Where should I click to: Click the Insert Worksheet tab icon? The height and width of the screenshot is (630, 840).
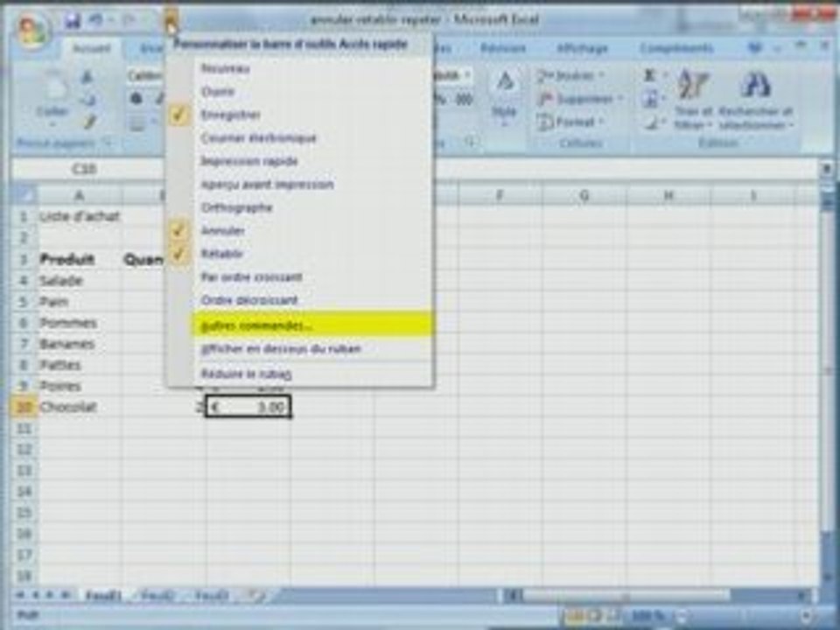[257, 595]
